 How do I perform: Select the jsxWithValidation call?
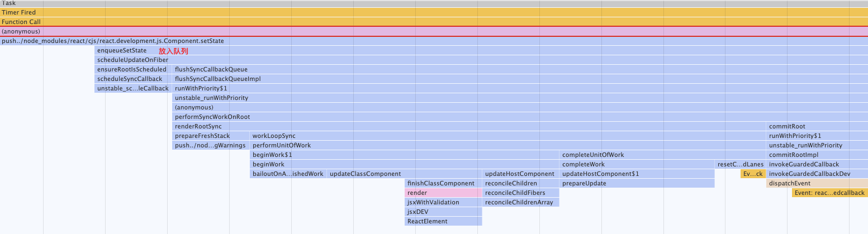434,202
